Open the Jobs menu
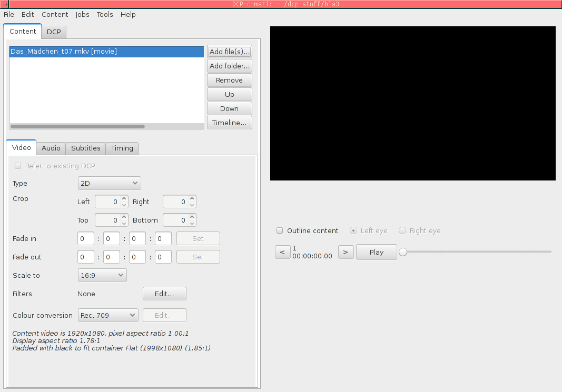 (82, 14)
